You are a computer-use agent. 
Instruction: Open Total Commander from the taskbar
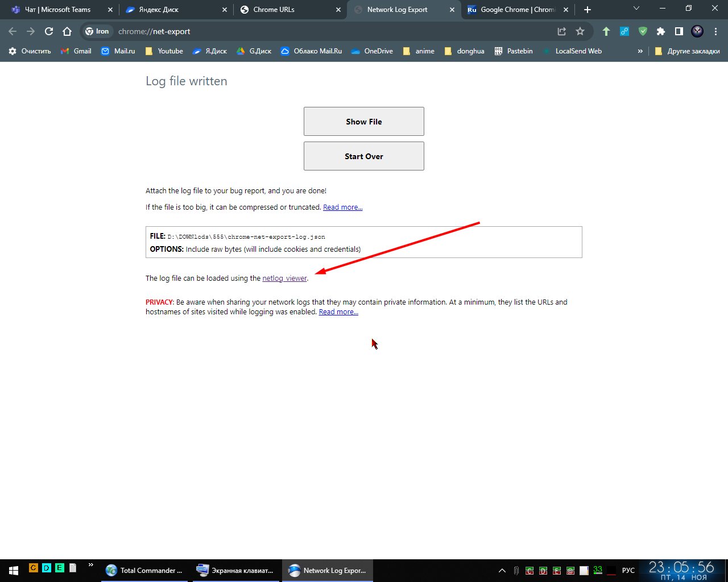click(144, 570)
